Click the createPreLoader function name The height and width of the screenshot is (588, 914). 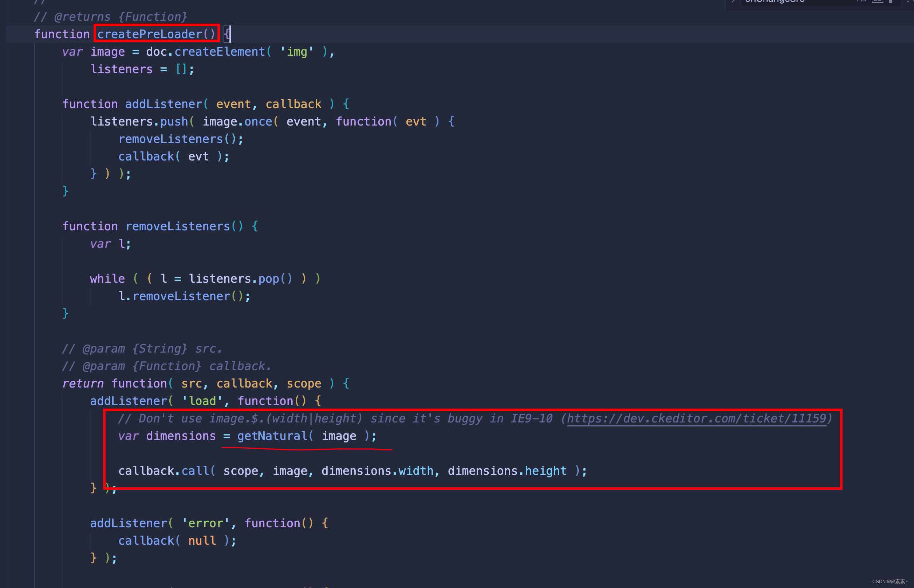(x=149, y=34)
